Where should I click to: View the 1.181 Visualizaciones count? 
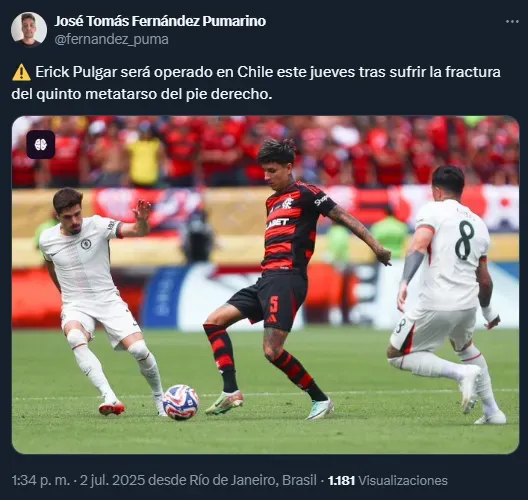[x=388, y=480]
